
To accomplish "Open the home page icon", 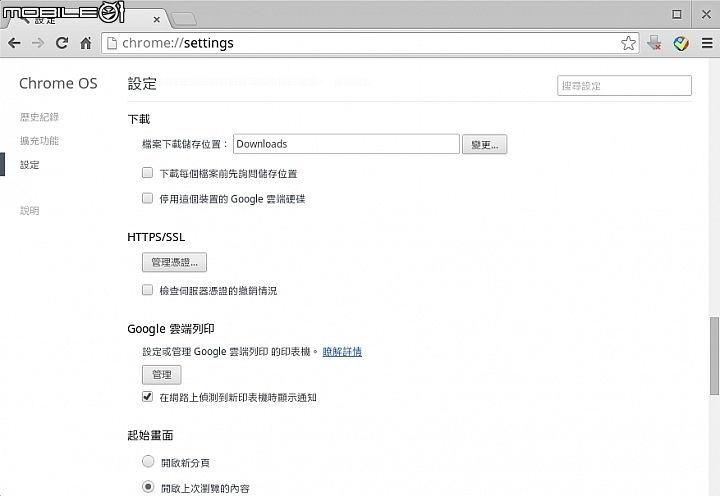I will pyautogui.click(x=86, y=43).
